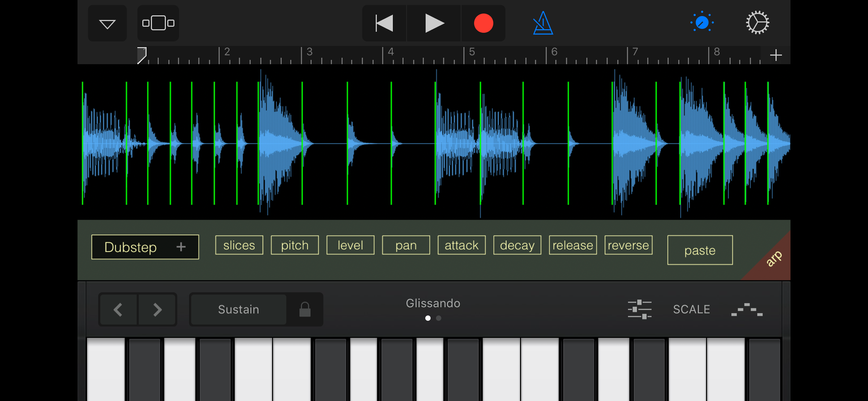Go to beginning of song
868x401 pixels.
click(385, 23)
